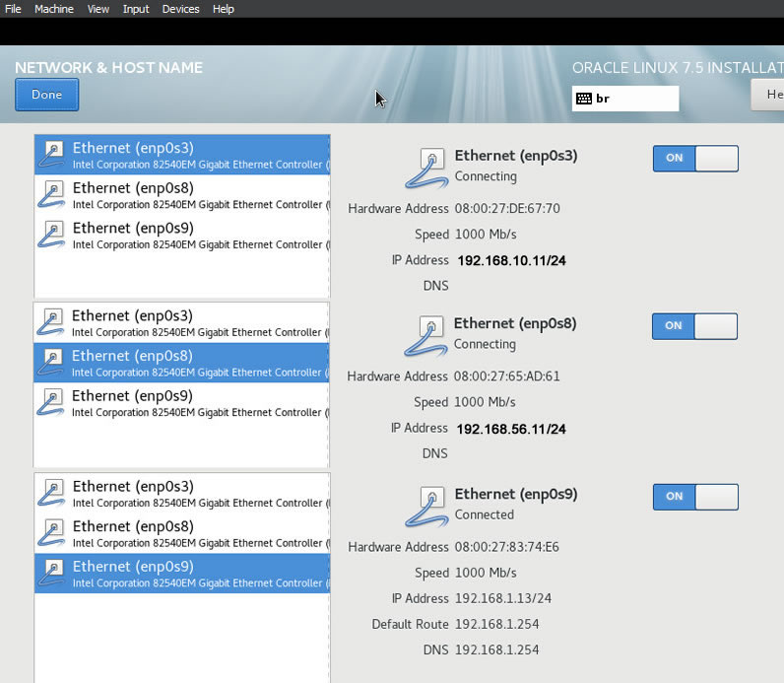Image resolution: width=784 pixels, height=683 pixels.
Task: Click enp0s9 icon in list where enp0s3 is selected
Action: tap(52, 235)
